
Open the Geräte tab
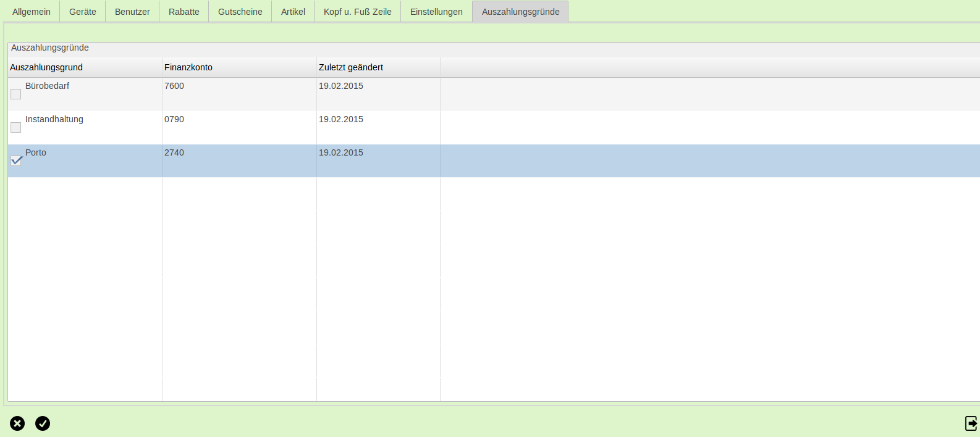pos(83,12)
